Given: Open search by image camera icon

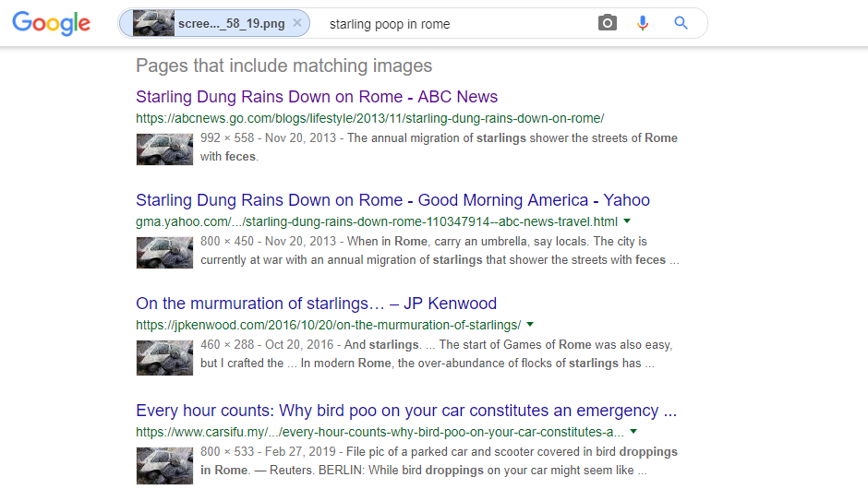Looking at the screenshot, I should pos(608,23).
